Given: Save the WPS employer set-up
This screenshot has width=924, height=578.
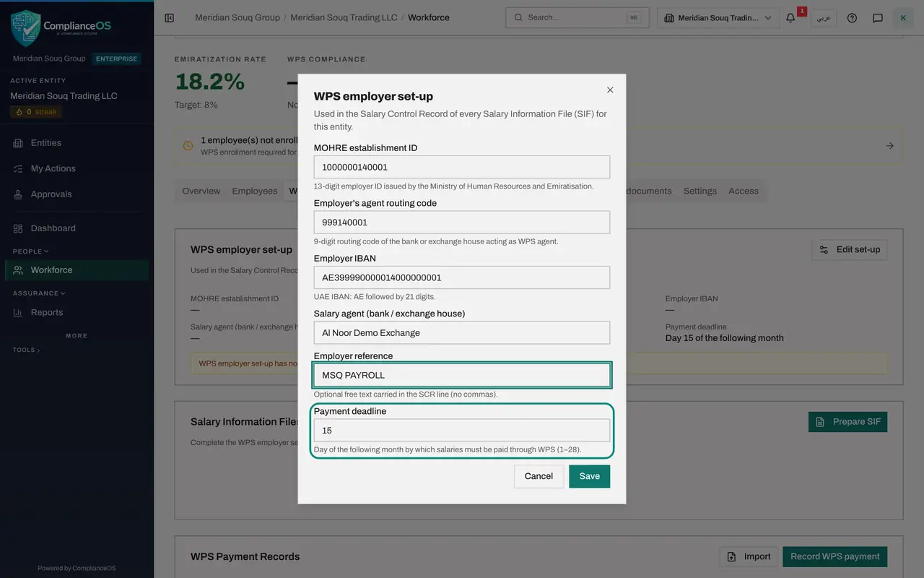Looking at the screenshot, I should pos(589,476).
